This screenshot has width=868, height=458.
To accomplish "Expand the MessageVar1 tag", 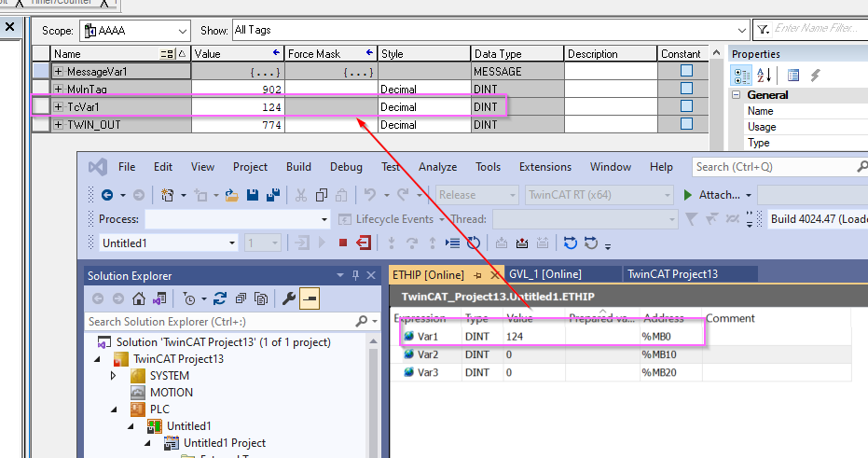I will (58, 72).
